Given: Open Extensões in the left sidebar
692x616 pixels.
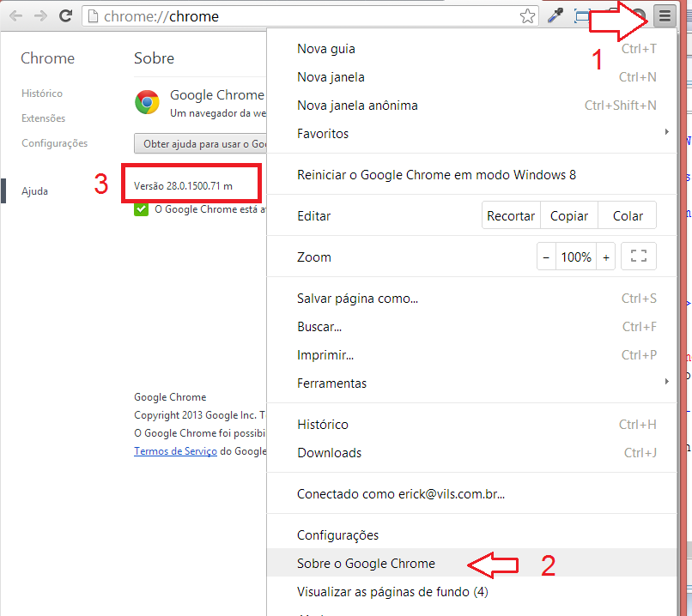Looking at the screenshot, I should pos(43,118).
